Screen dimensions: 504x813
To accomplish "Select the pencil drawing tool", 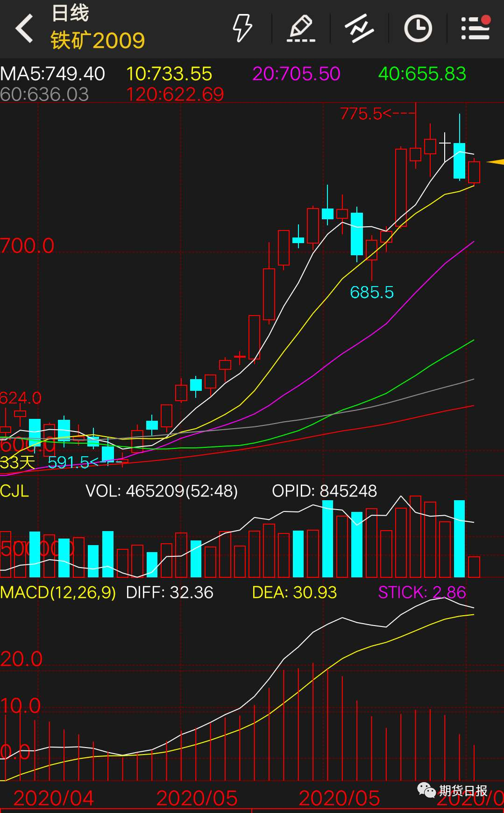I will pyautogui.click(x=301, y=29).
